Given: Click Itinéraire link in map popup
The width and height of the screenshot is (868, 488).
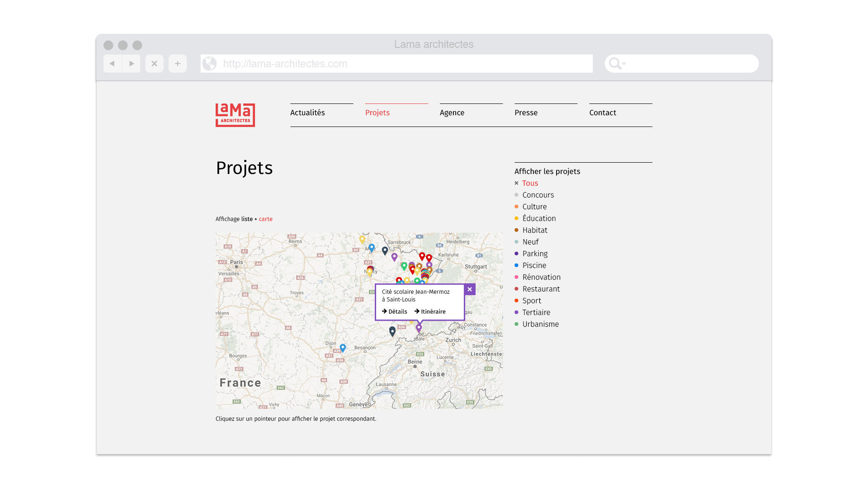Looking at the screenshot, I should pos(432,311).
